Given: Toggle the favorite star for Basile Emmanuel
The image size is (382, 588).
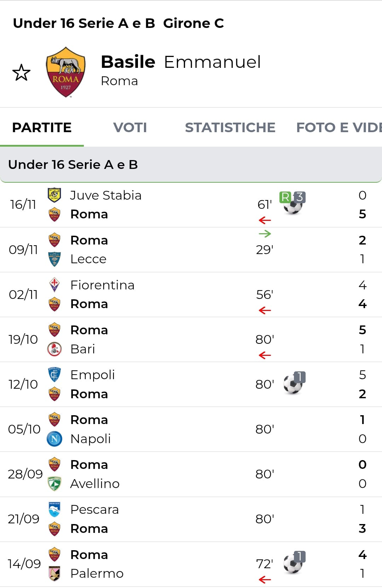Looking at the screenshot, I should [21, 72].
